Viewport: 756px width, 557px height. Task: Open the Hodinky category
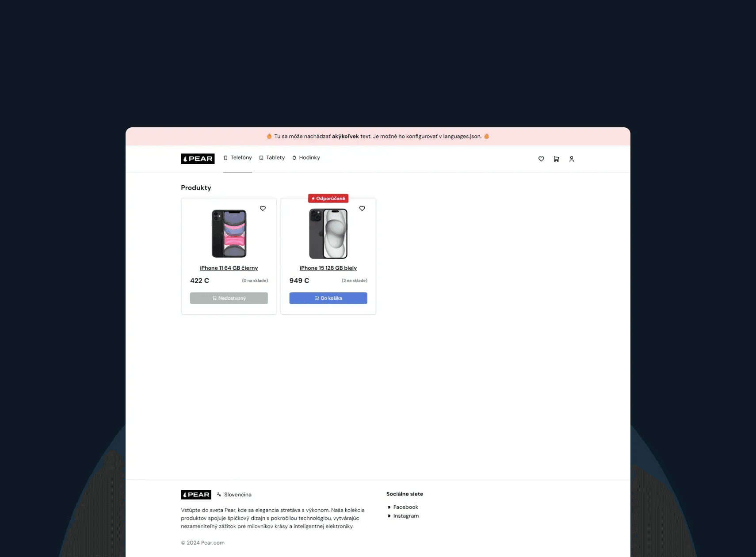click(306, 158)
